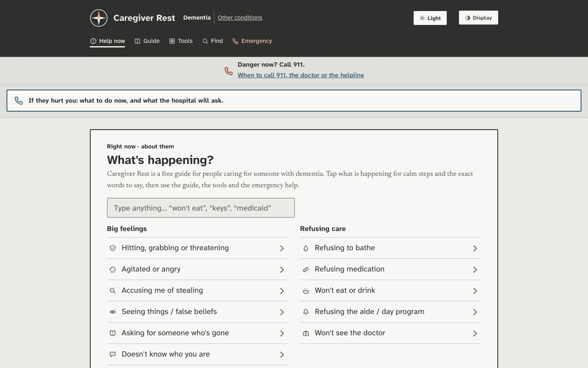Toggle the Light theme button
The height and width of the screenshot is (368, 588).
(x=430, y=18)
